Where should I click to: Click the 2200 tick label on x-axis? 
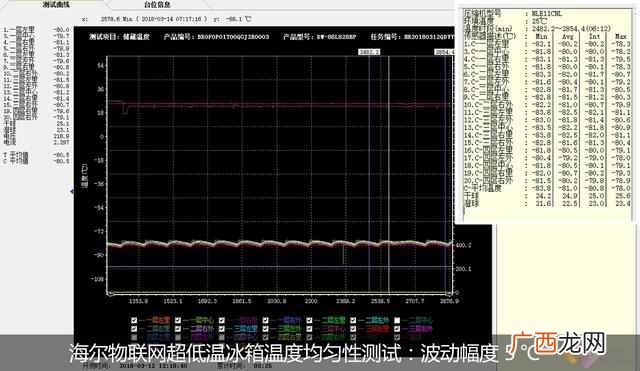point(311,301)
